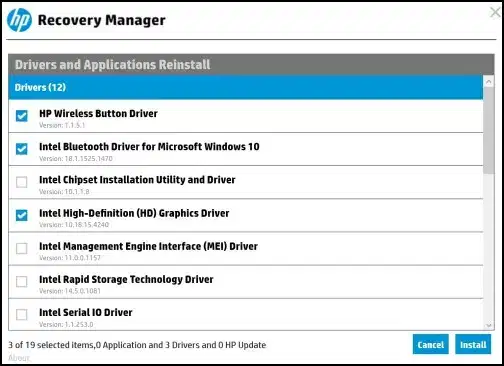This screenshot has height=366, width=504.
Task: Collapse the Drivers (12) section header
Action: click(x=246, y=87)
